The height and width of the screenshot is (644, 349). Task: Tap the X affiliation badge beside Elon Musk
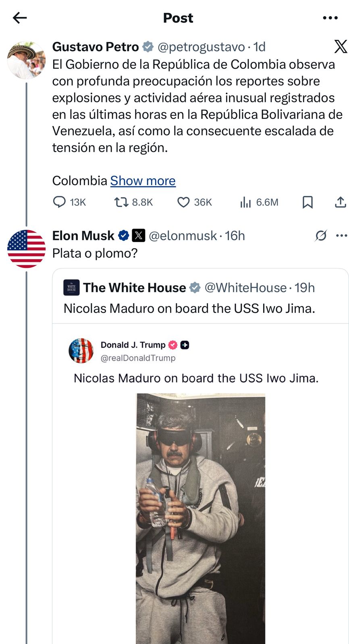139,235
